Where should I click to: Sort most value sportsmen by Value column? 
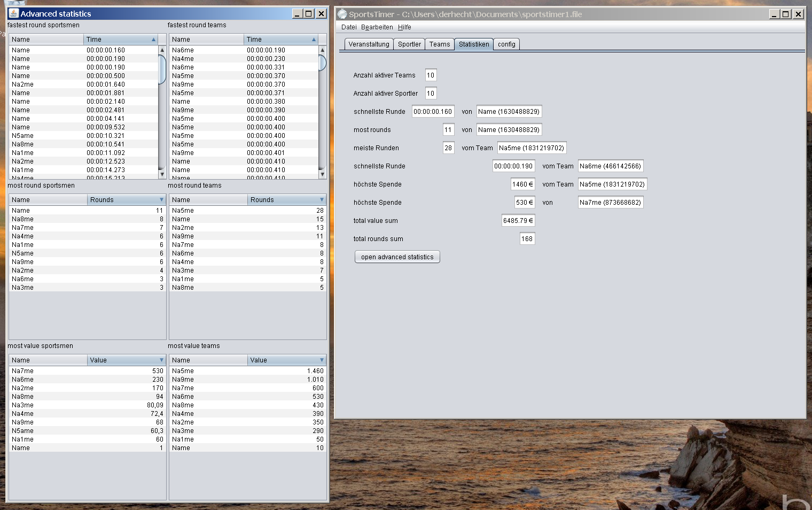pyautogui.click(x=126, y=360)
